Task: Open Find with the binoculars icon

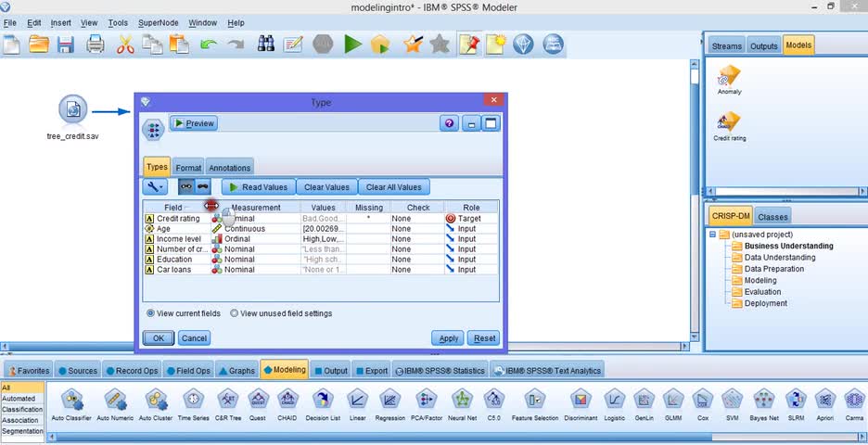Action: (x=266, y=44)
